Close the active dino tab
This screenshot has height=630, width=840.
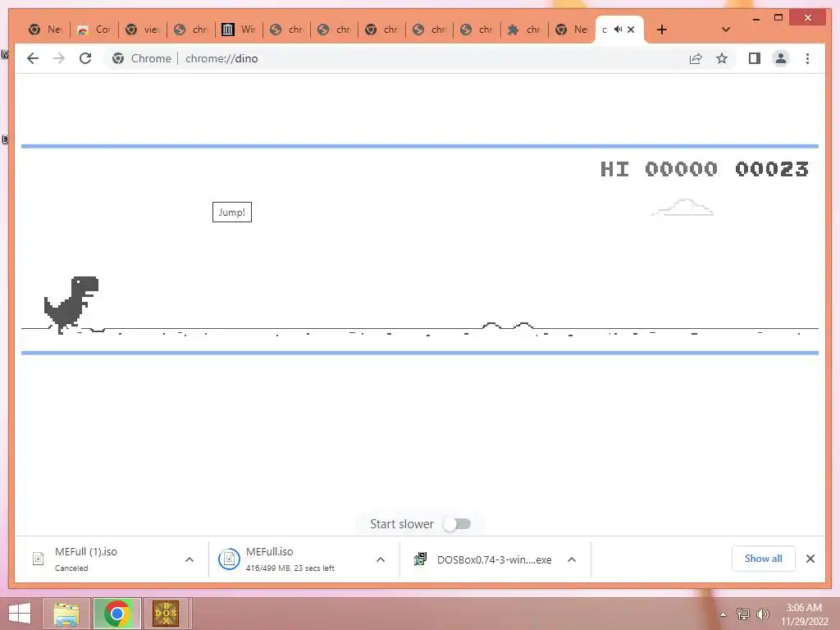(631, 30)
